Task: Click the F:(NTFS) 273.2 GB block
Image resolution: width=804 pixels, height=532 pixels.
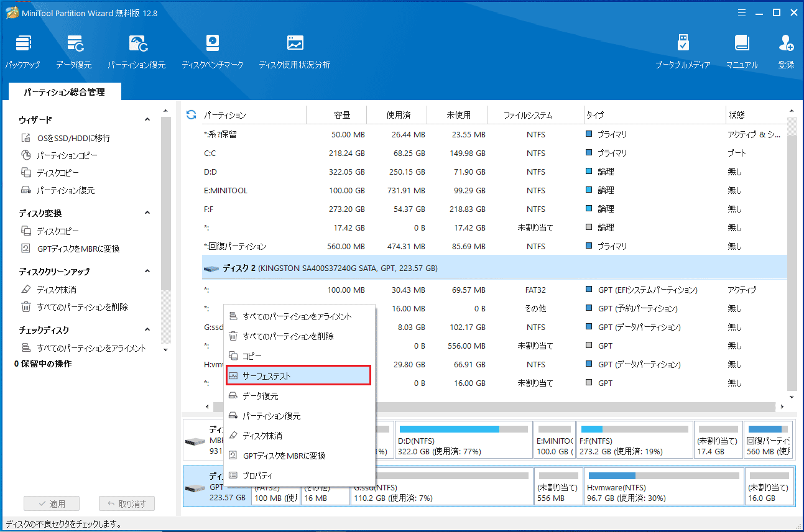Action: [x=634, y=440]
